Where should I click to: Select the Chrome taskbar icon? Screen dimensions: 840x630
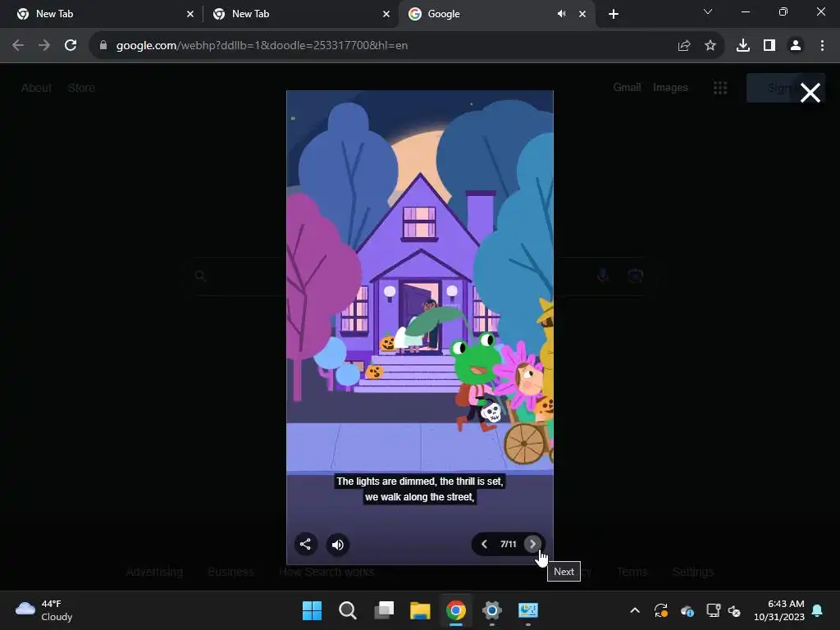[x=456, y=610]
